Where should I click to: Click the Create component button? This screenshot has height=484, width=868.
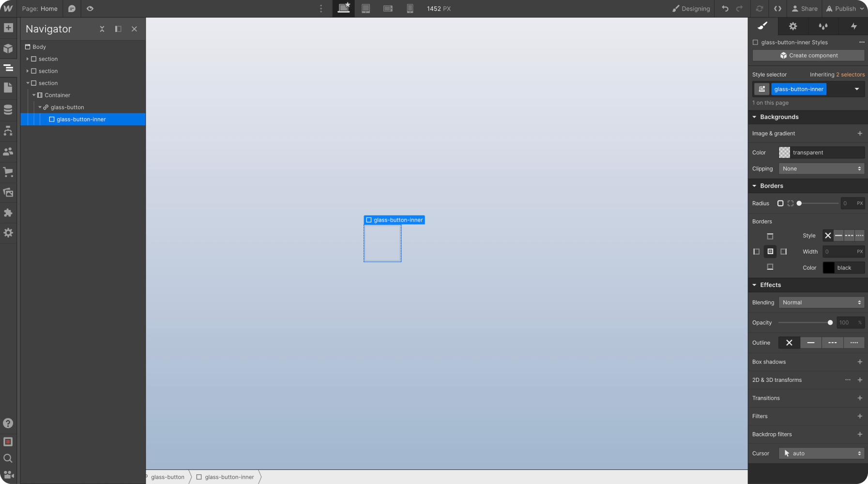807,55
